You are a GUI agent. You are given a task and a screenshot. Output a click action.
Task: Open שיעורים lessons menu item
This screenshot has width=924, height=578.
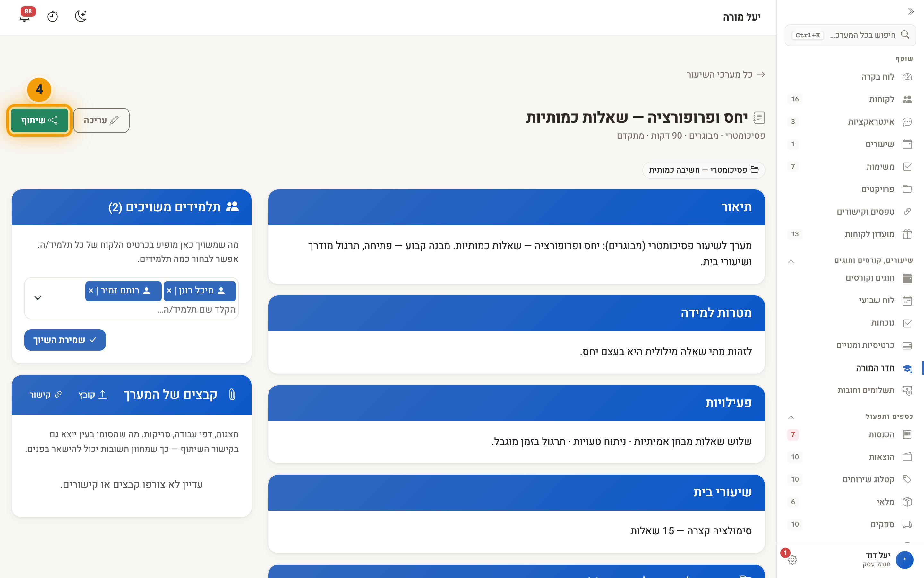tap(850, 144)
